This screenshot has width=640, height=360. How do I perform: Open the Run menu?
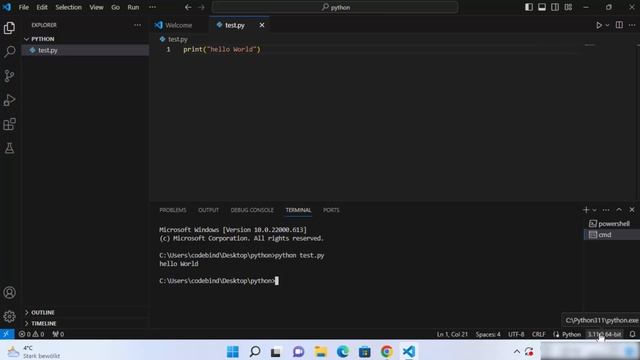[133, 7]
